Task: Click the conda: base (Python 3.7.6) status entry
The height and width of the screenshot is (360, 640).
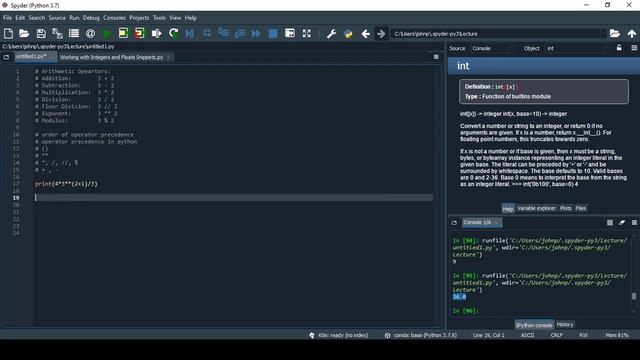Action: pos(421,335)
